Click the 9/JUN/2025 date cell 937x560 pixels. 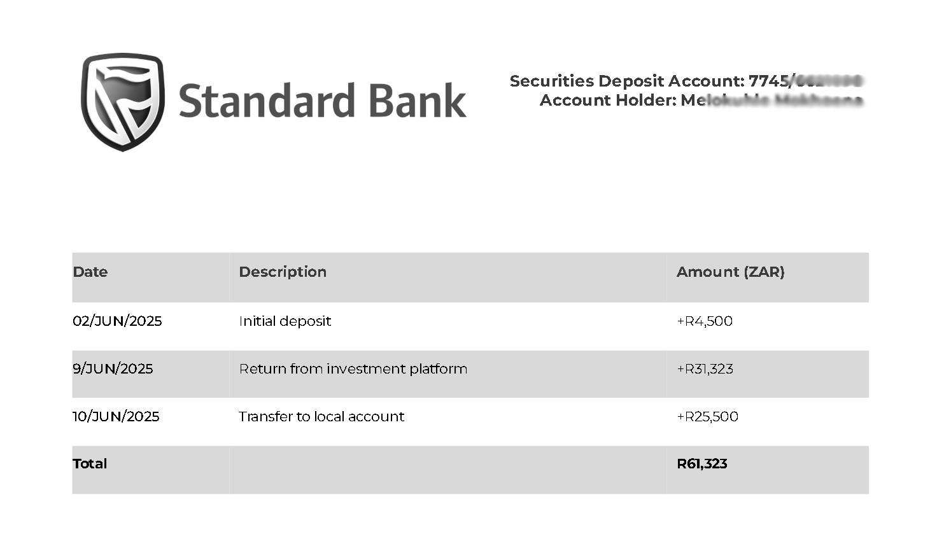(x=113, y=368)
